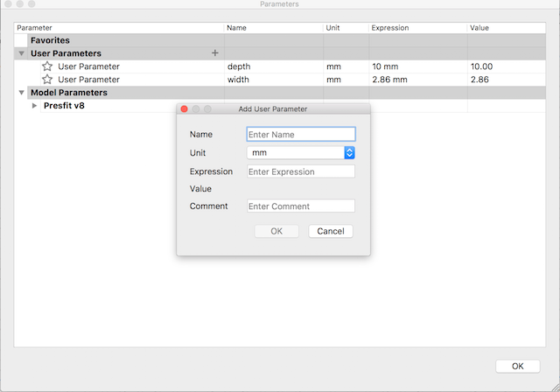Expand the Presfit v8 tree item
Viewport: 560px width, 392px height.
click(x=34, y=106)
